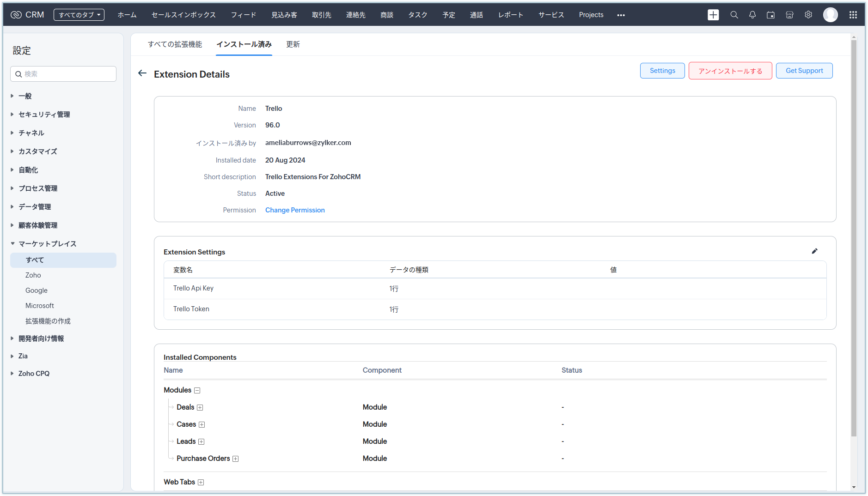This screenshot has height=496, width=868.
Task: Go back using the left arrow
Action: 142,73
